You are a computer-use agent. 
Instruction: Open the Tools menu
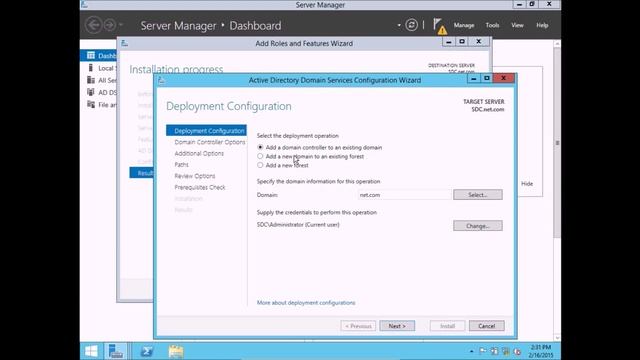click(492, 25)
